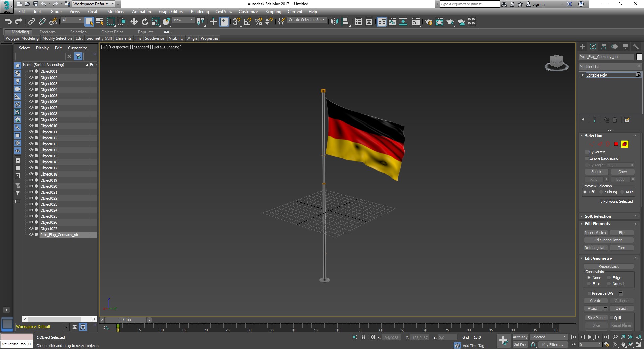Select Polygon sub-object level icon

pos(616,144)
